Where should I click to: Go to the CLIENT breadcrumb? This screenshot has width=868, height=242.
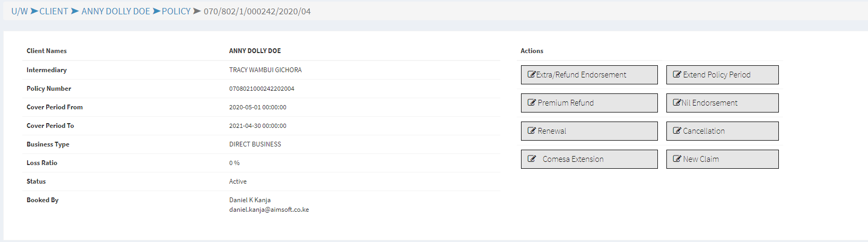(x=54, y=11)
